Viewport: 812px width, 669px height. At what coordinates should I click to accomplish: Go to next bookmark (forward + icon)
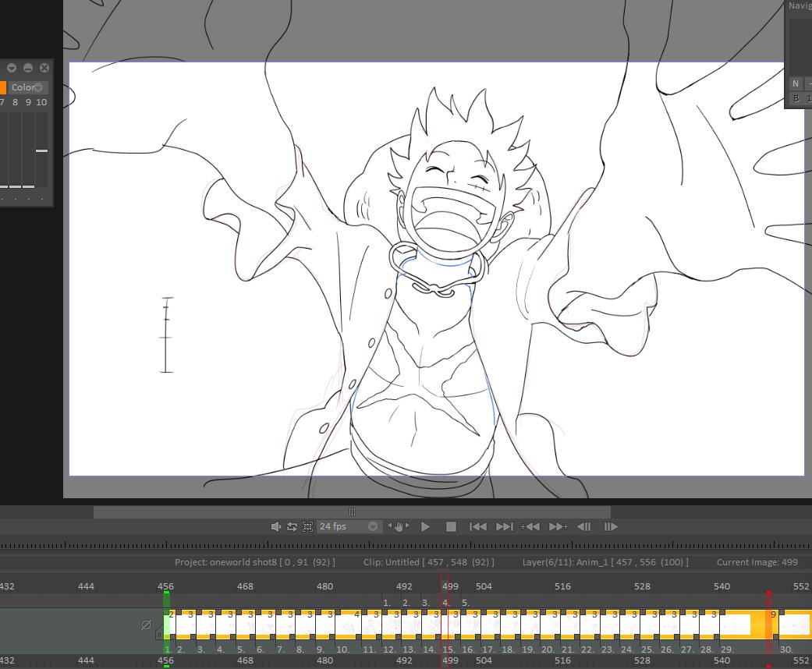click(558, 526)
